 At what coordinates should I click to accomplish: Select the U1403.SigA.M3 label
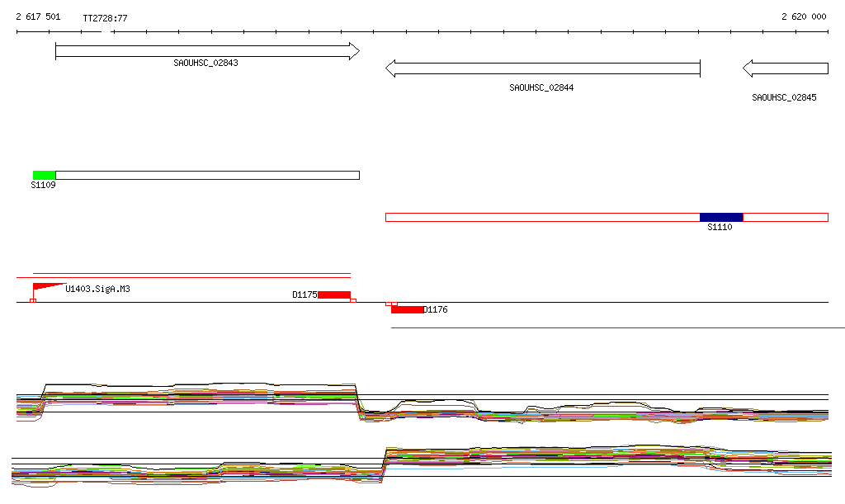[x=97, y=290]
